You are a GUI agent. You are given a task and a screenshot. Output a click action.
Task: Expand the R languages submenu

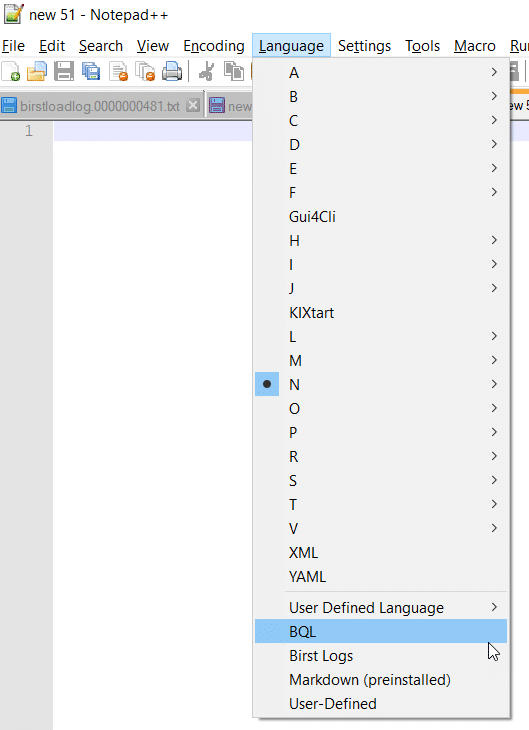(x=381, y=457)
